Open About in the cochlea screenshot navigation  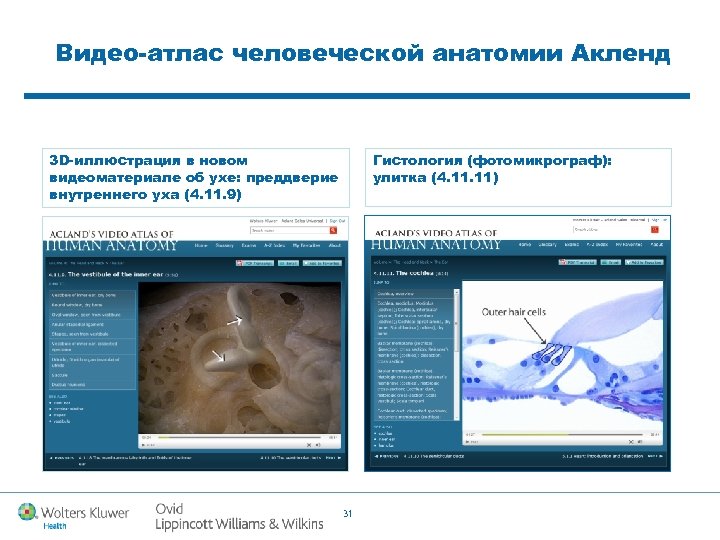coord(657,245)
